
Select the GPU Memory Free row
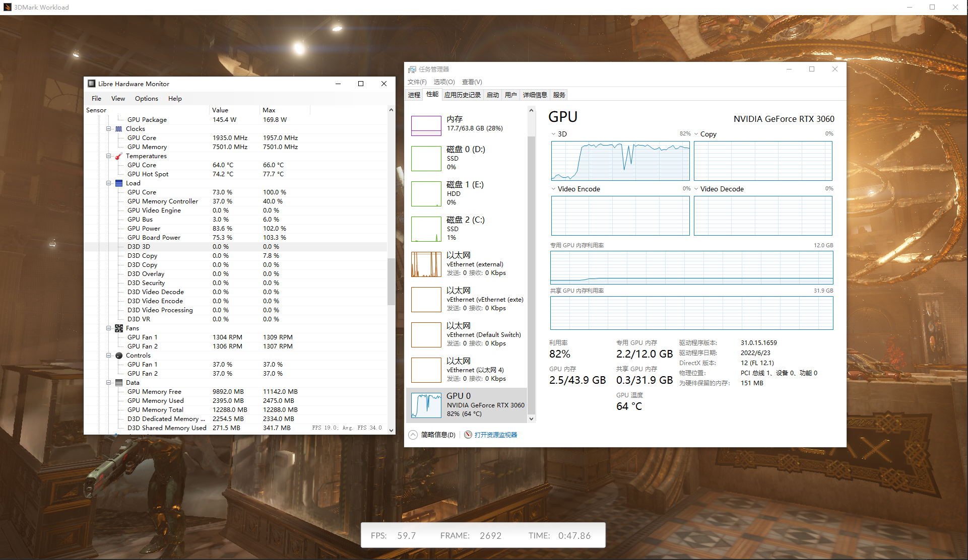(x=235, y=392)
